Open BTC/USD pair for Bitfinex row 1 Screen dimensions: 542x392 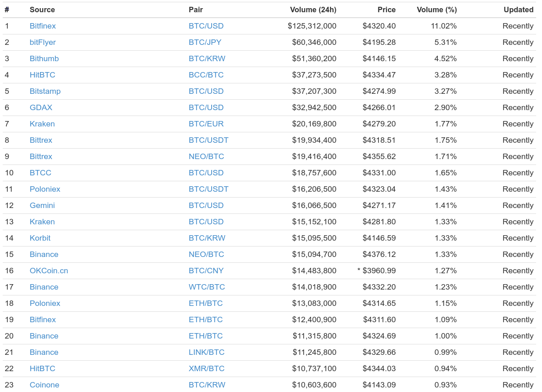[x=206, y=26]
